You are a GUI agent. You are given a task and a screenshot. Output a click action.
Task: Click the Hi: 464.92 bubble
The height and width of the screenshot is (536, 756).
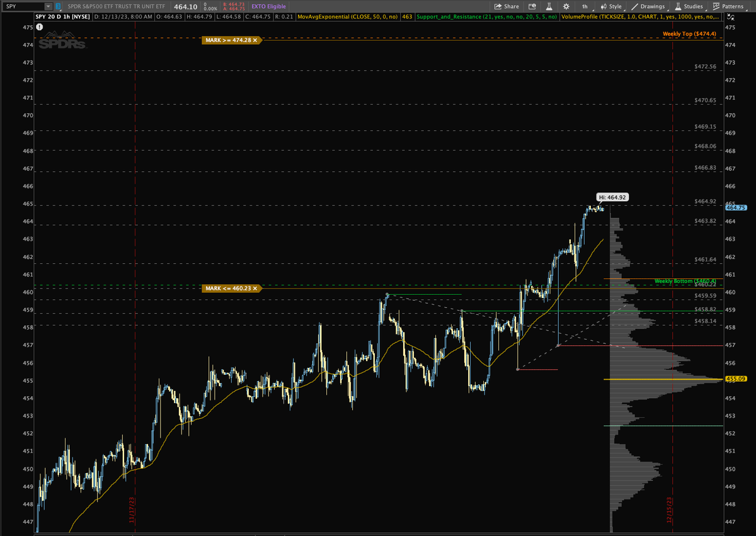coord(612,197)
